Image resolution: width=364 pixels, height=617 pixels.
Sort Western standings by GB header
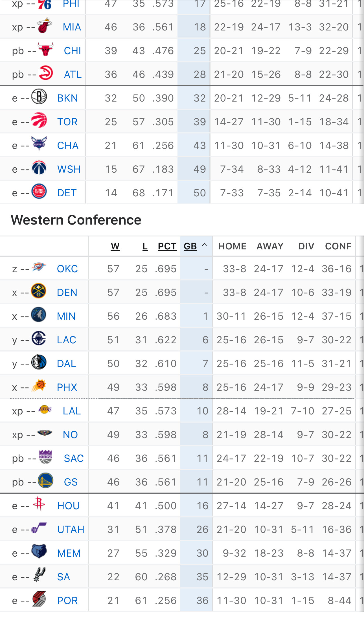pyautogui.click(x=190, y=246)
